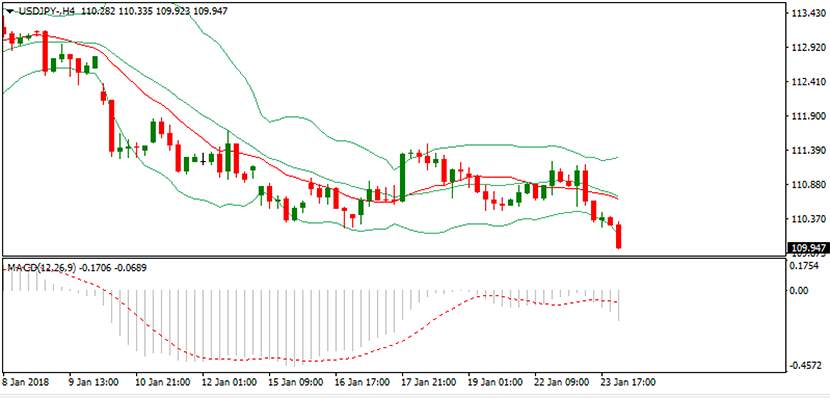
Task: Select the 109.947 current price tag
Action: point(807,247)
